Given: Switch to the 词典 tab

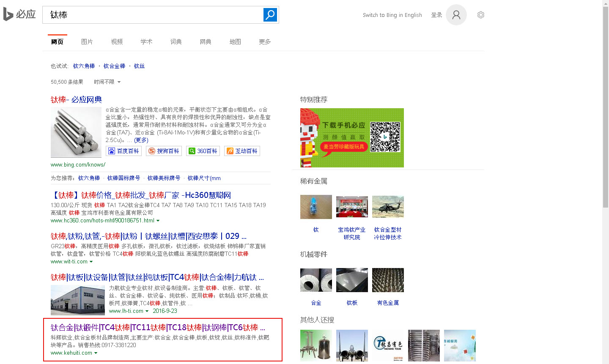Looking at the screenshot, I should (x=176, y=41).
